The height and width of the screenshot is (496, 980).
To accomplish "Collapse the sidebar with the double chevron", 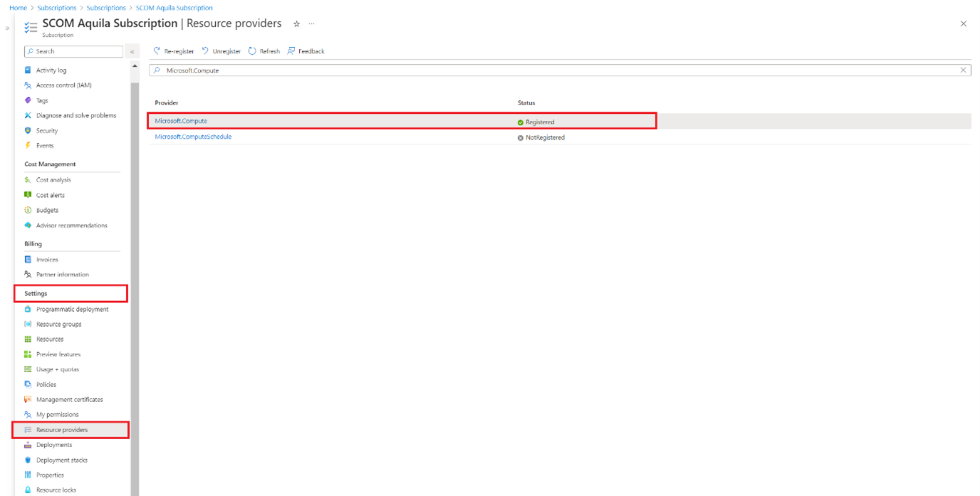I will [x=132, y=51].
